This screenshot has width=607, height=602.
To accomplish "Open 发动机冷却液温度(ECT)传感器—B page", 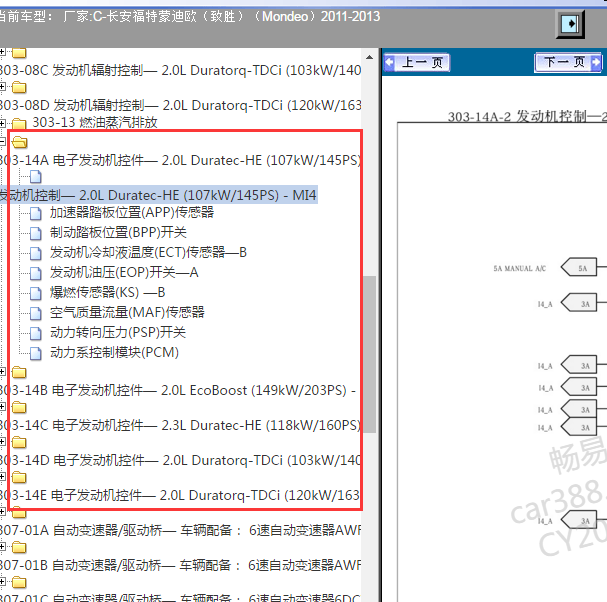I will [x=148, y=252].
